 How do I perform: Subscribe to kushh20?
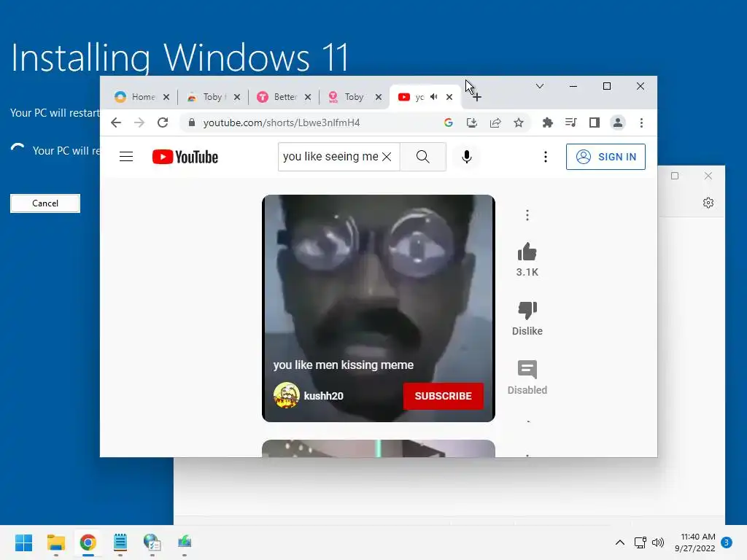click(x=443, y=396)
